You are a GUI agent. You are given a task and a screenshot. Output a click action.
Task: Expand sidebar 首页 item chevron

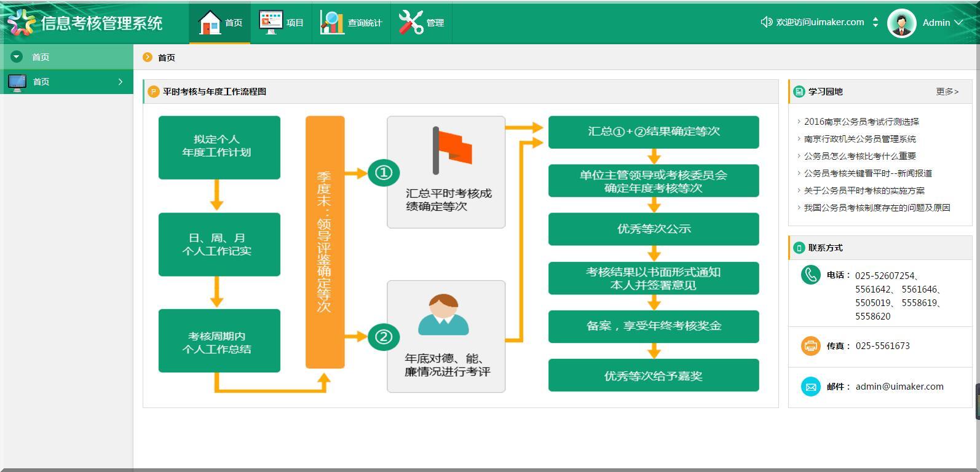(x=121, y=82)
